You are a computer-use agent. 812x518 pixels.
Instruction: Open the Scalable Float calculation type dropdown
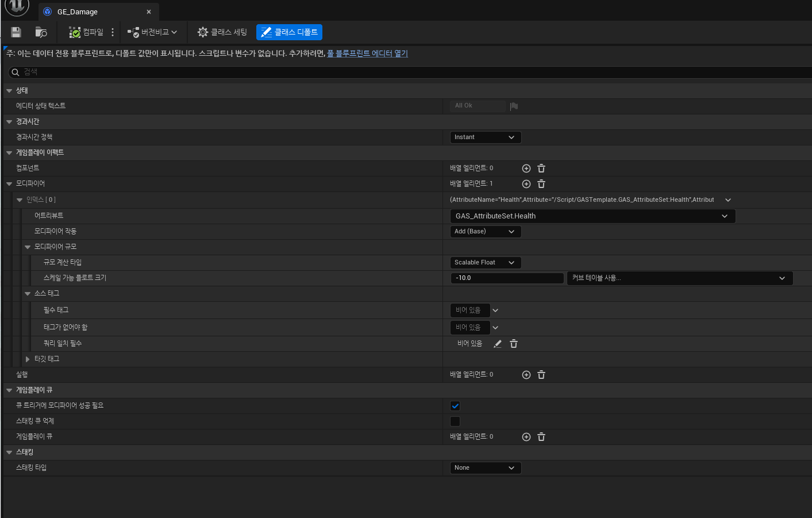pyautogui.click(x=486, y=263)
